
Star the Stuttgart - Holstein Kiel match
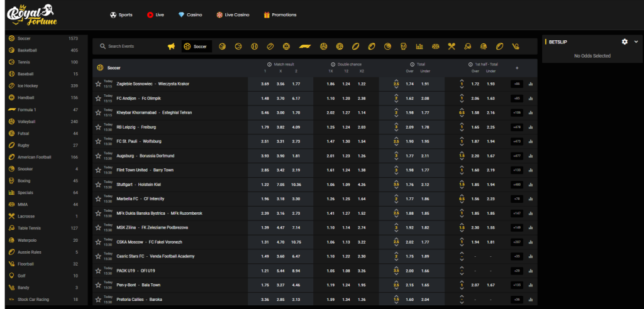[98, 185]
